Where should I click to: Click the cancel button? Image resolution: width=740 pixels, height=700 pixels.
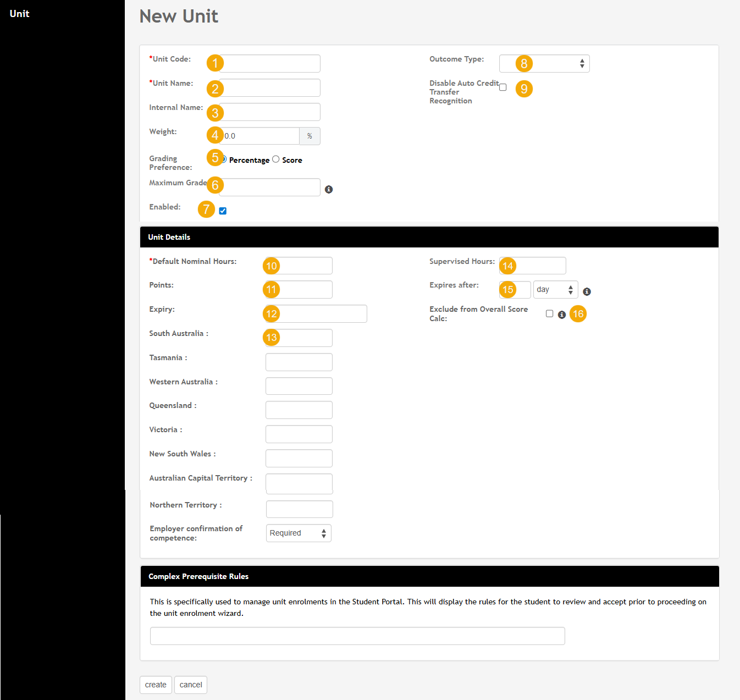point(191,685)
